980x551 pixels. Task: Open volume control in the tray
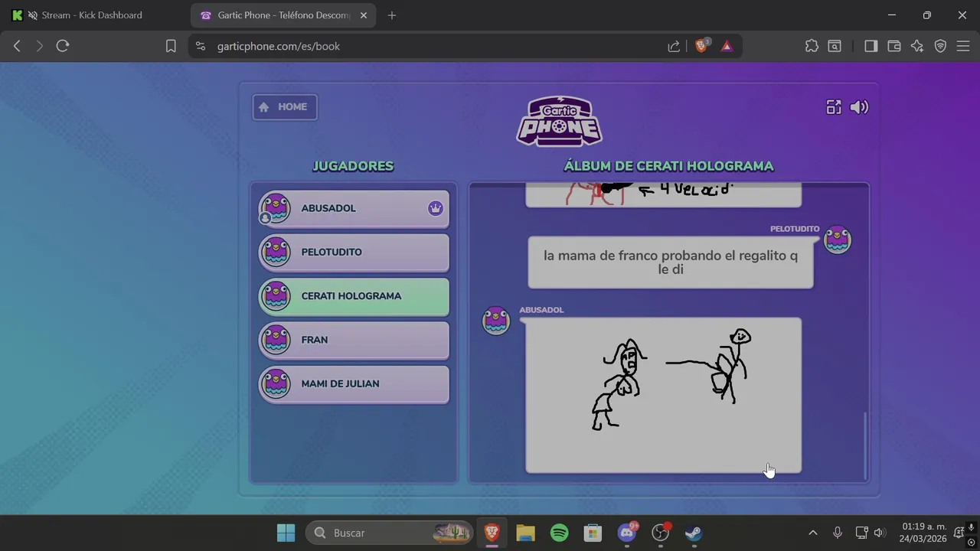pos(879,533)
